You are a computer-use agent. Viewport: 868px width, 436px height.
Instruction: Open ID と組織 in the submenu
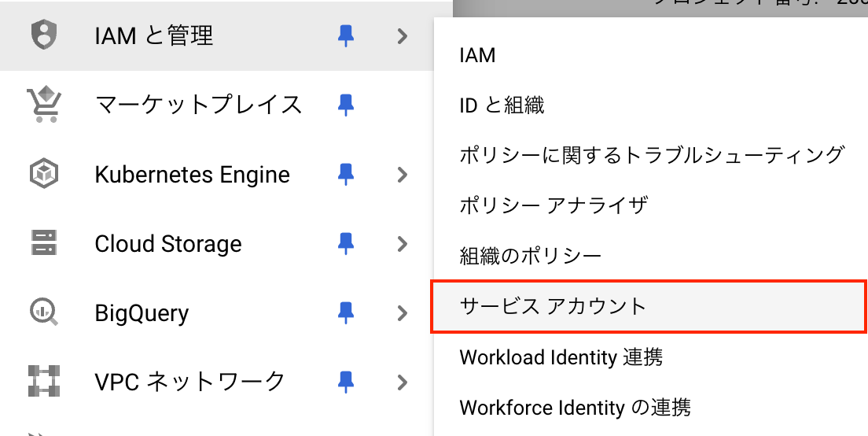(x=502, y=105)
